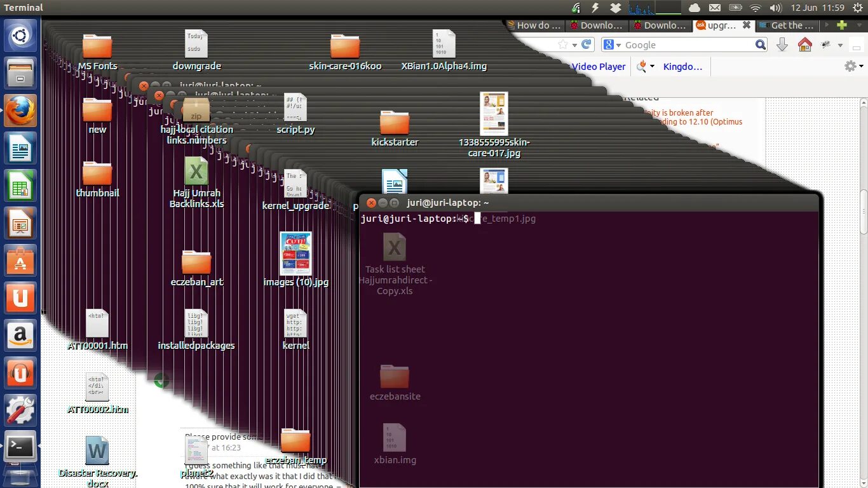Open the 'Kingdo...' bookmark link
The width and height of the screenshot is (868, 488).
[x=683, y=66]
